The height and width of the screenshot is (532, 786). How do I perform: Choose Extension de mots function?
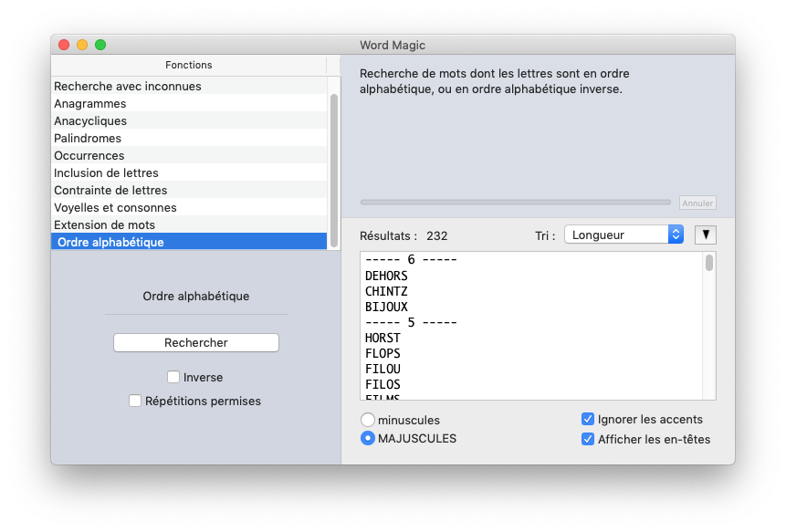tap(104, 225)
